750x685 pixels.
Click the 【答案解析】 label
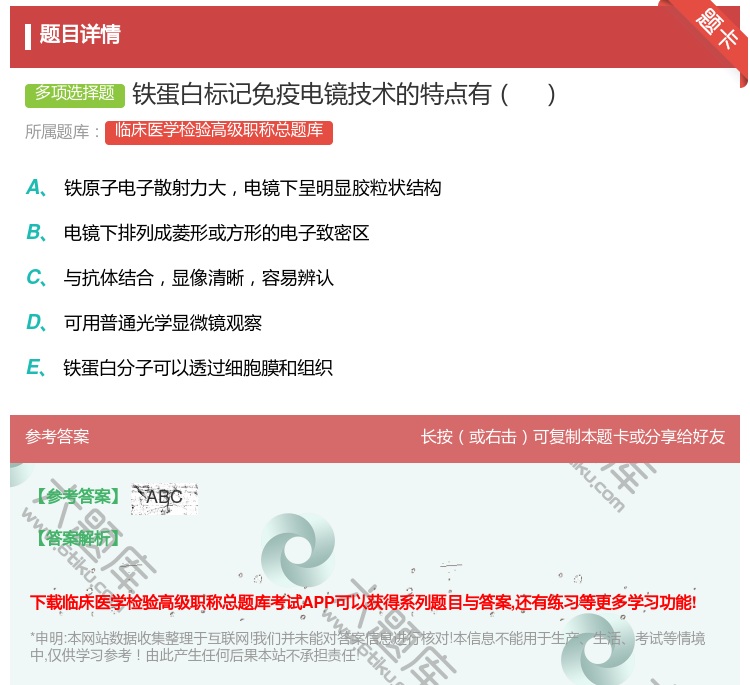pyautogui.click(x=77, y=539)
